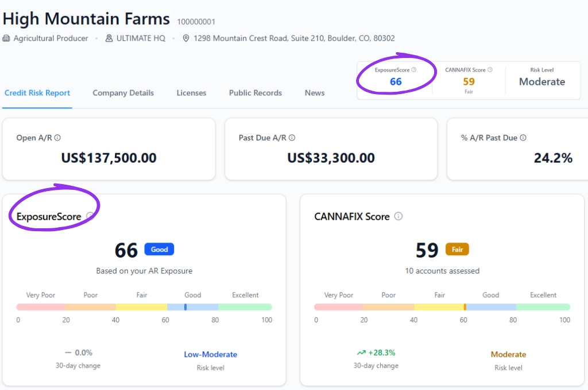Open the Credit Risk Report tab

[x=37, y=93]
